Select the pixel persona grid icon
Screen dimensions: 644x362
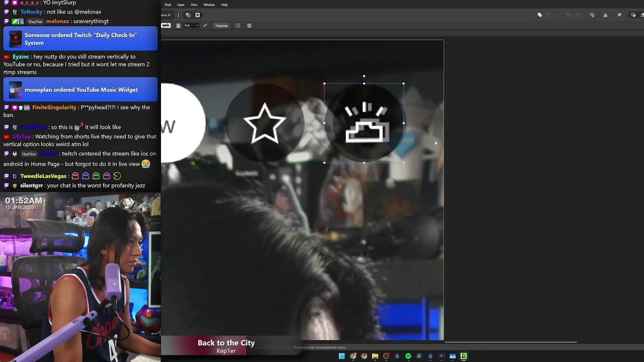(x=197, y=15)
